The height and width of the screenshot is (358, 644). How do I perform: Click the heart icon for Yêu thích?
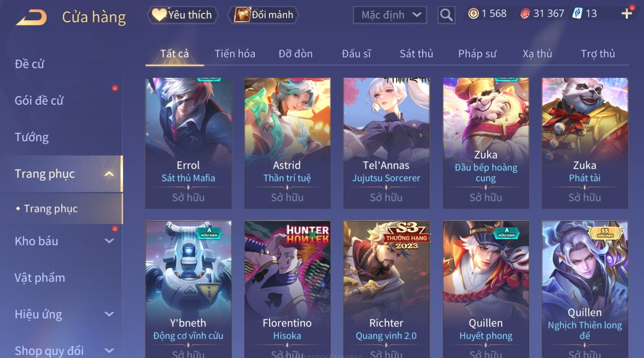pyautogui.click(x=159, y=15)
